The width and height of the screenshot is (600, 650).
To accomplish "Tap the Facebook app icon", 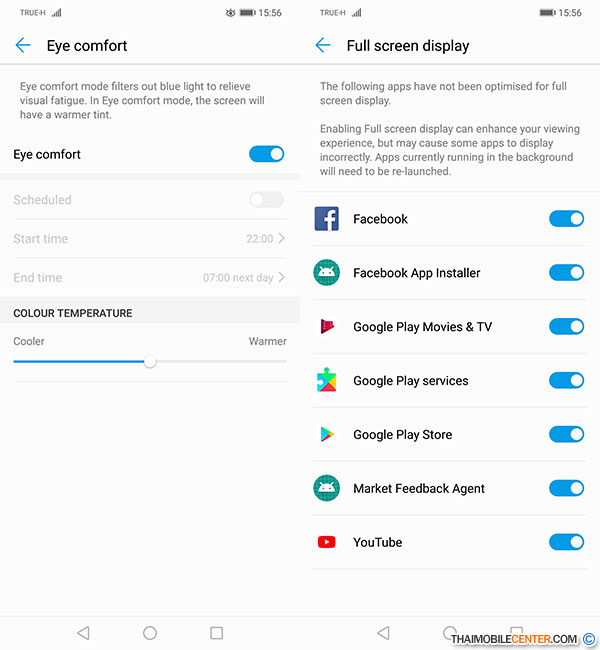I will tap(326, 219).
